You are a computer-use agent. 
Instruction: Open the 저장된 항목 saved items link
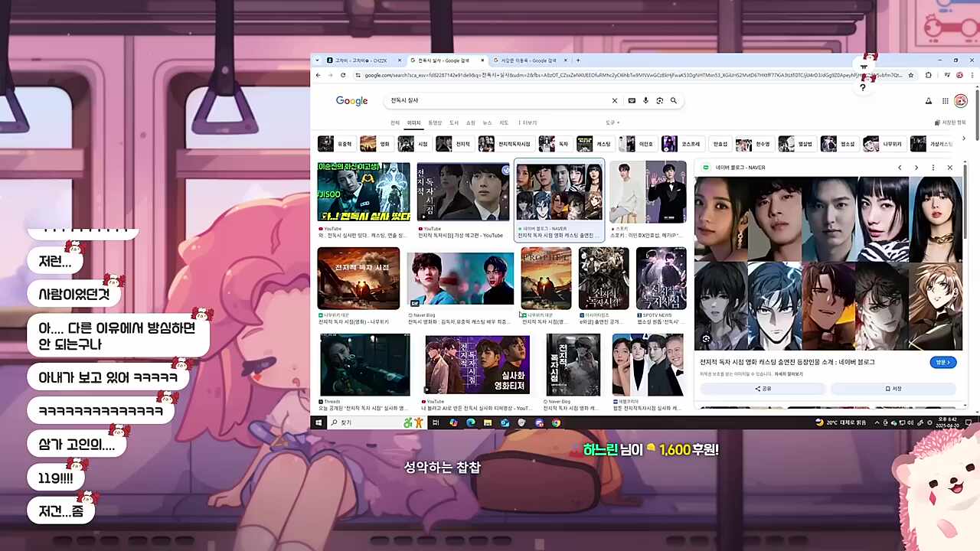click(950, 122)
